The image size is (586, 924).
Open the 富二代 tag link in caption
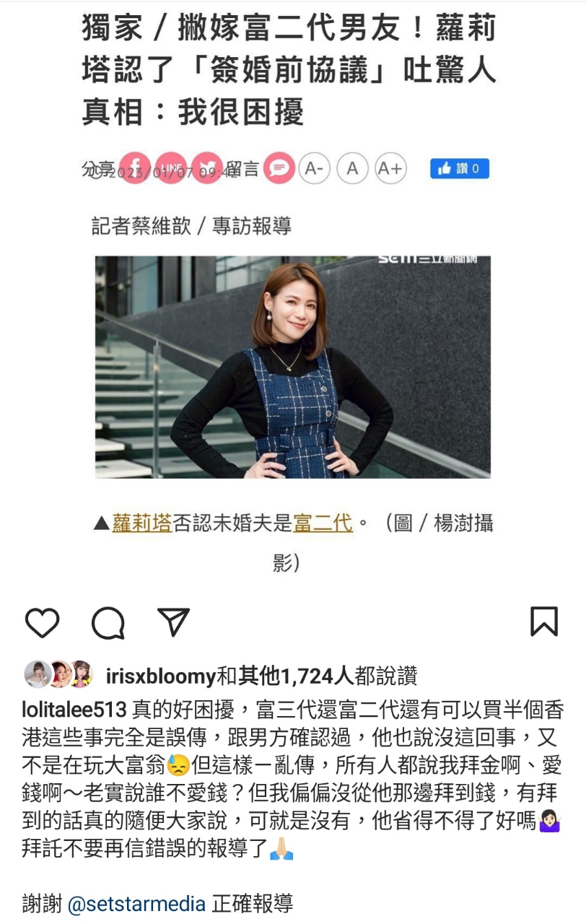[x=323, y=523]
